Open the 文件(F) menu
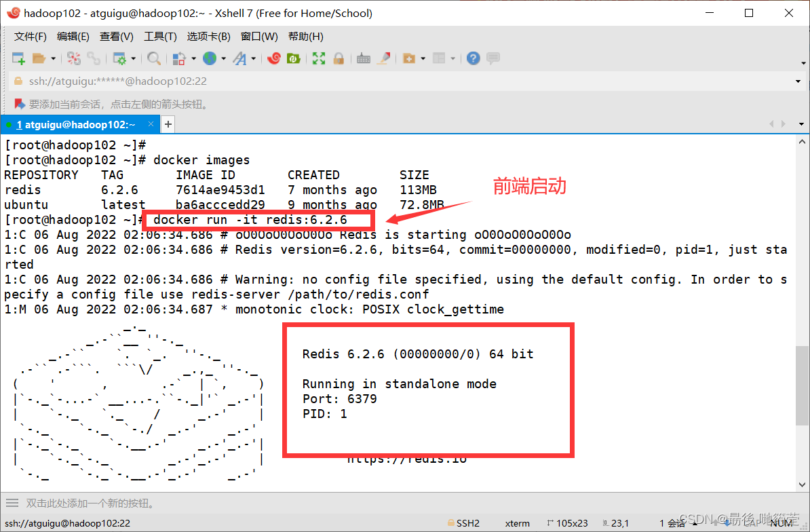This screenshot has width=810, height=532. [x=31, y=37]
